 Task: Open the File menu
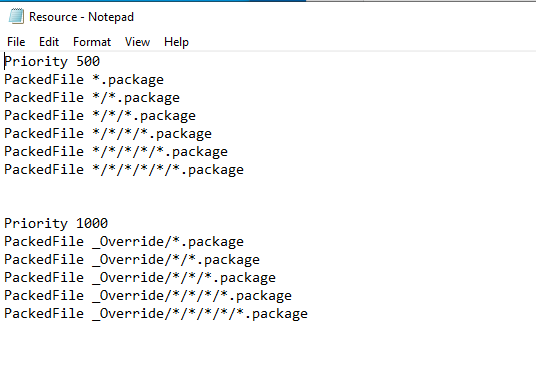coord(16,42)
